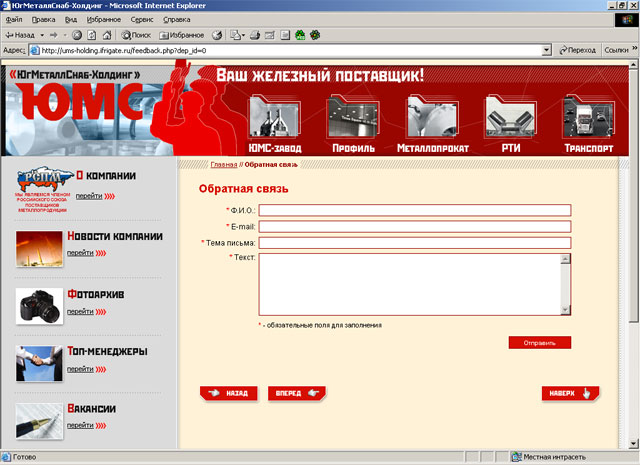Click the Вакансии pen image

click(39, 421)
